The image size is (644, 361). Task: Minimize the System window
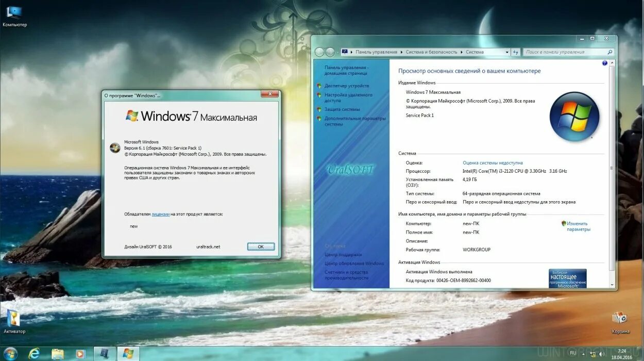coord(582,39)
